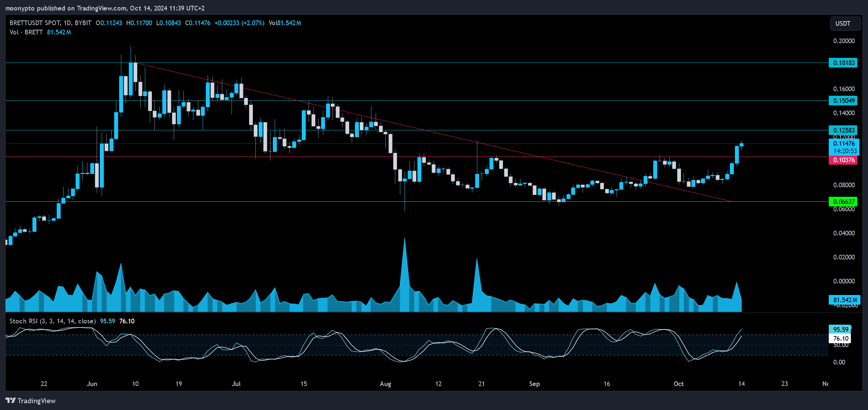
Task: Click the Stoch RSI indicator label
Action: click(52, 321)
